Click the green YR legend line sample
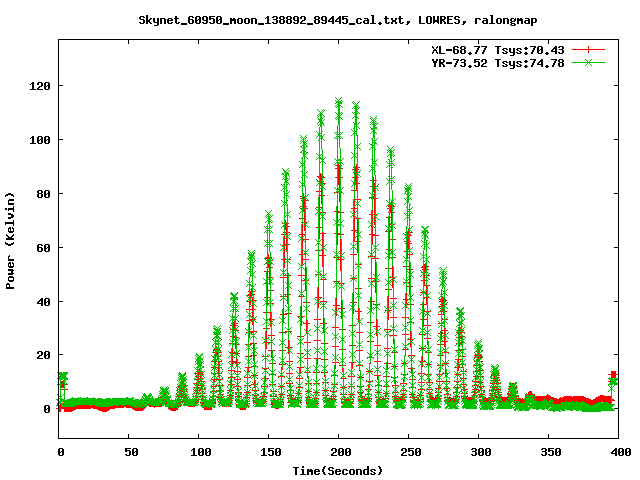 (591, 62)
